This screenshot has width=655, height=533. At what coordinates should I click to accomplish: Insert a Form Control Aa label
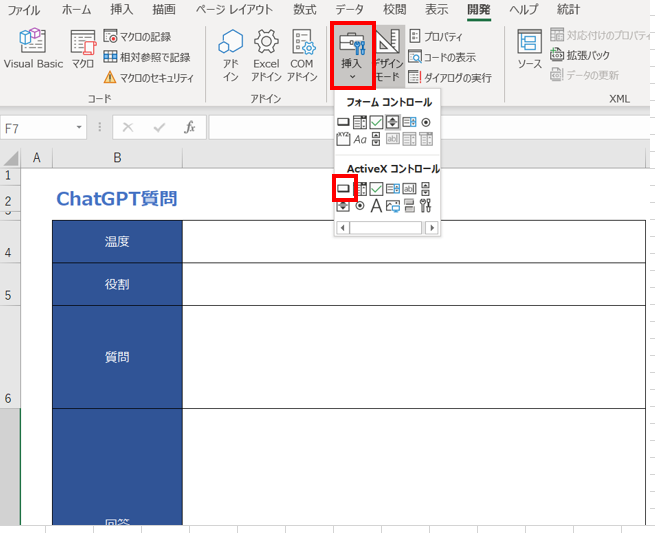point(360,139)
